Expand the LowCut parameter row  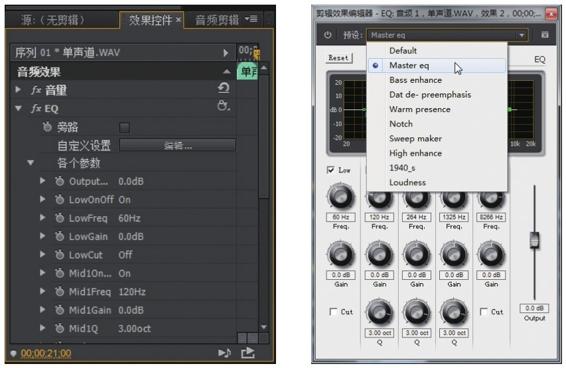tap(43, 254)
